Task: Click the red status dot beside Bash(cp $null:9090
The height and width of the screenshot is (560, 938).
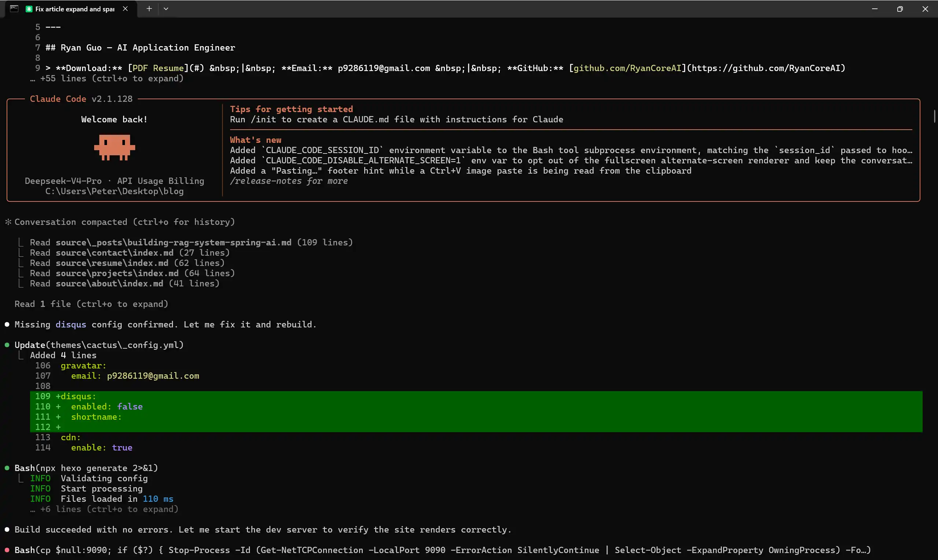Action: [7, 550]
